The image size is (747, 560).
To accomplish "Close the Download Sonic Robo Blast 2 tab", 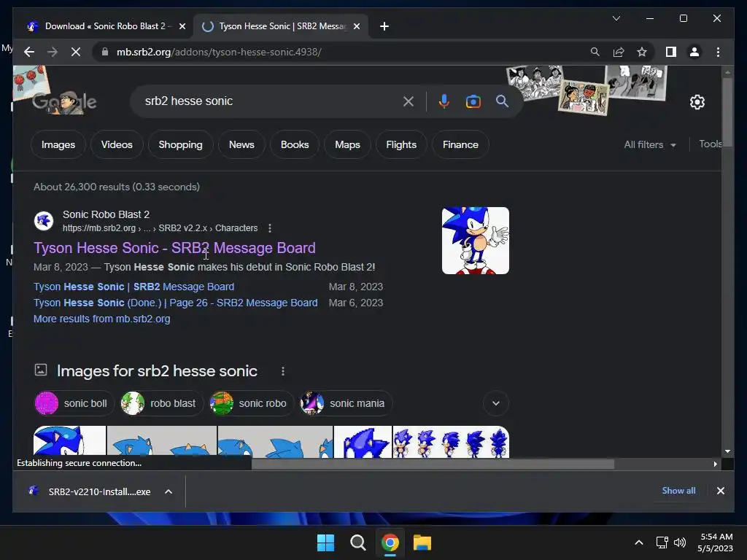I will tap(182, 26).
